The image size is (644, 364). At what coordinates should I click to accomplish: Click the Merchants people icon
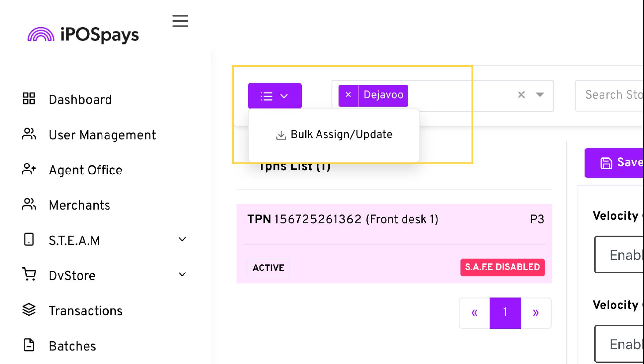29,204
